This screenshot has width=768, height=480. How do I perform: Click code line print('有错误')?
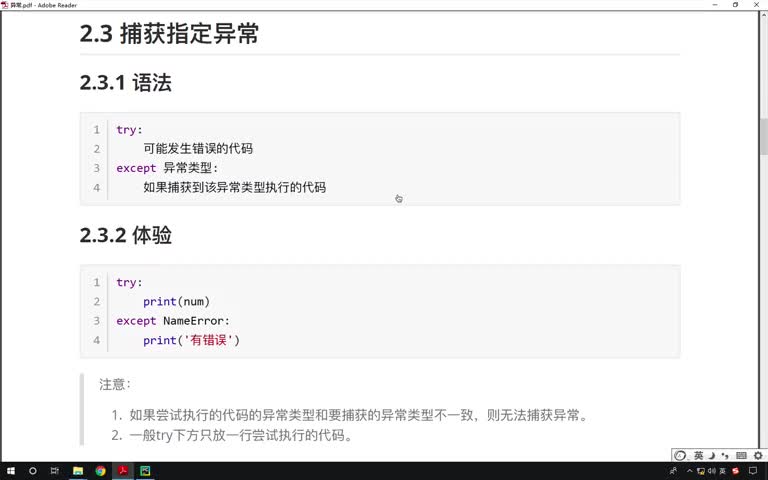192,340
